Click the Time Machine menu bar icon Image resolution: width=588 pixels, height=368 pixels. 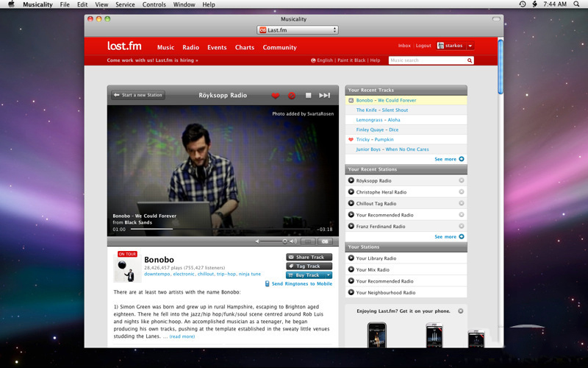pyautogui.click(x=523, y=4)
